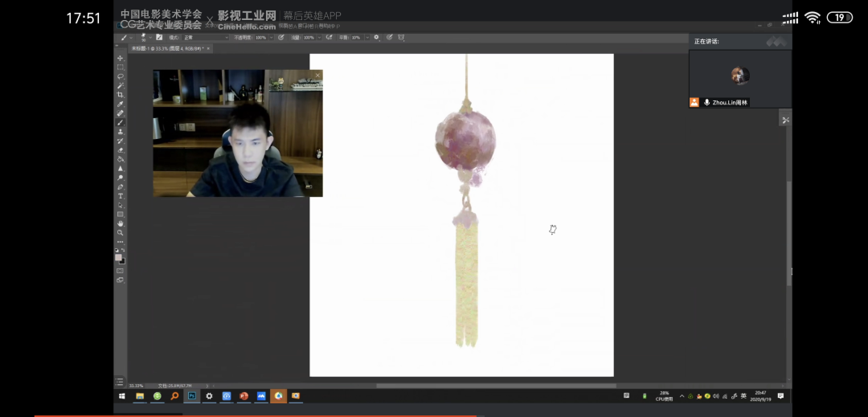The height and width of the screenshot is (417, 868).
Task: Select the Lasso tool
Action: 121,76
